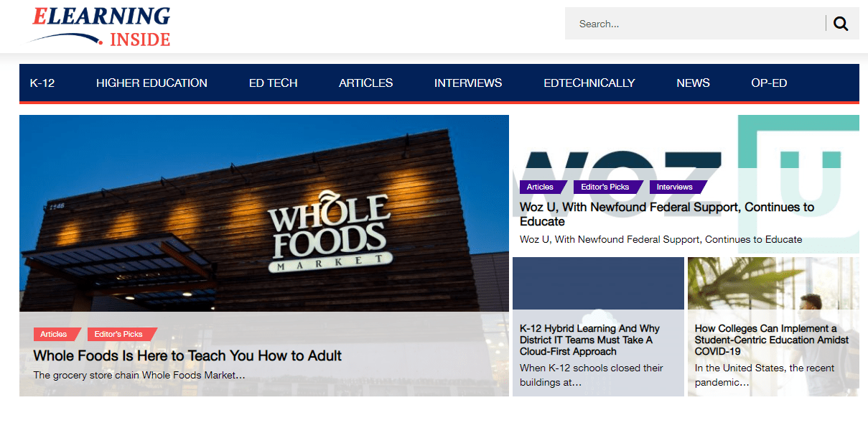Open the NEWS section
Image resolution: width=868 pixels, height=446 pixels.
click(692, 83)
